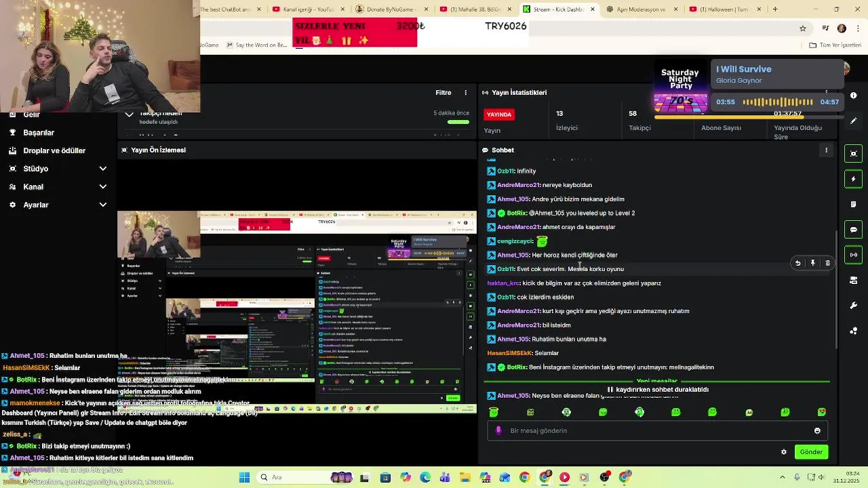Click the people icon in right toolbar

point(853,331)
